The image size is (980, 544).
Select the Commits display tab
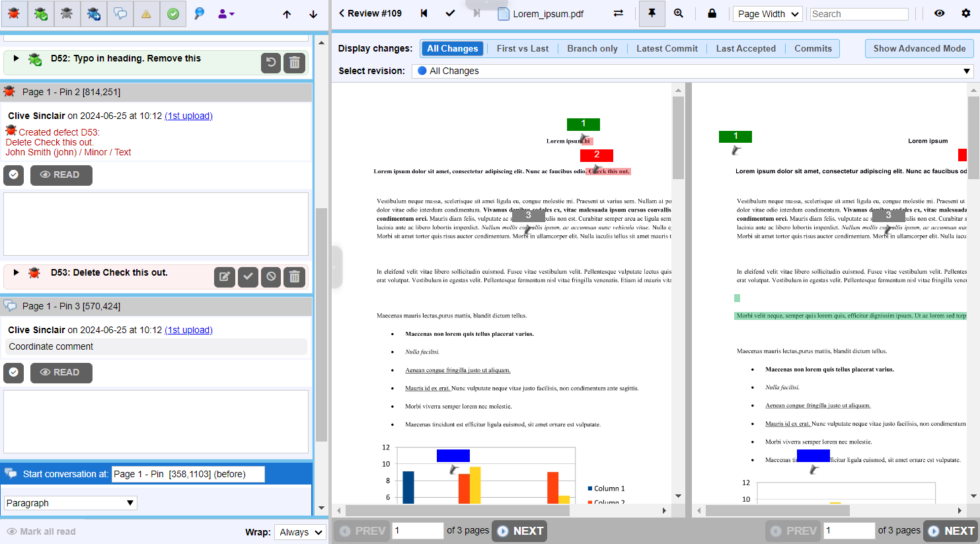[x=812, y=48]
